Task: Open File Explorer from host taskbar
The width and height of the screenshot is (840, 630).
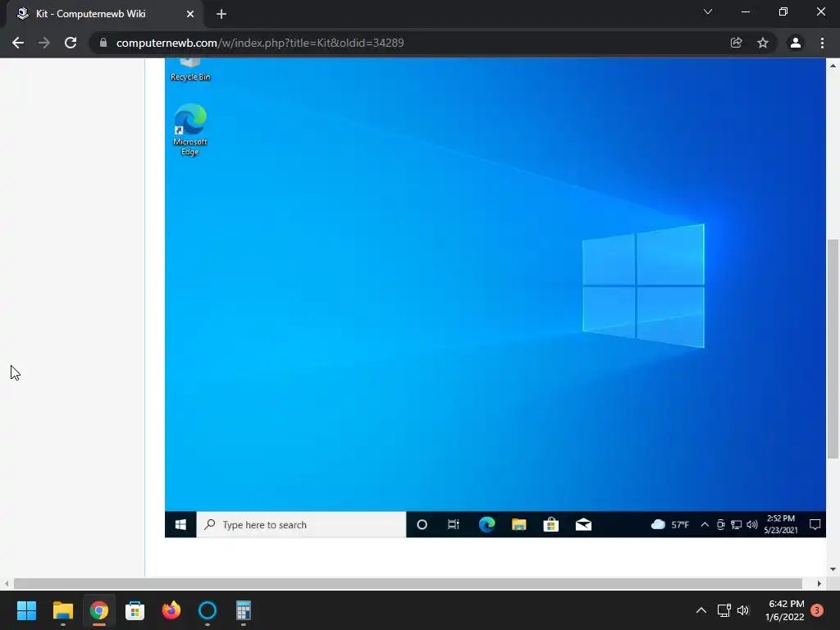Action: 62,610
